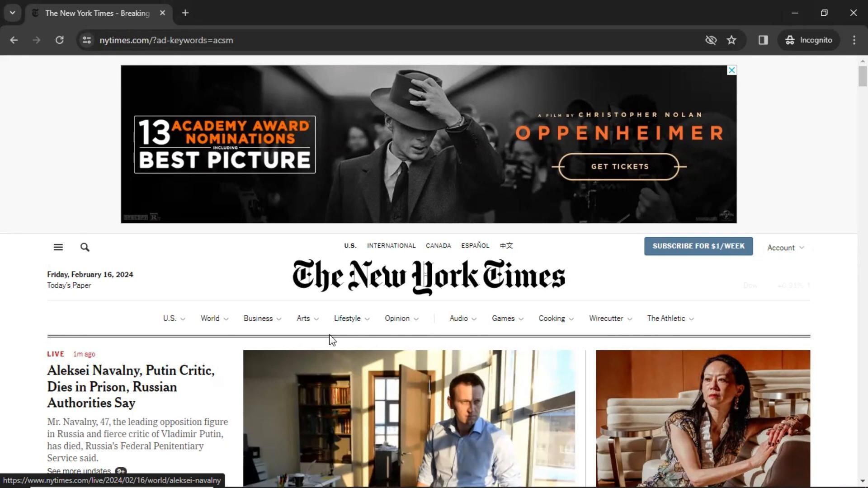The image size is (868, 488).
Task: Click the page vertical scrollbar thumb
Action: pos(863,76)
